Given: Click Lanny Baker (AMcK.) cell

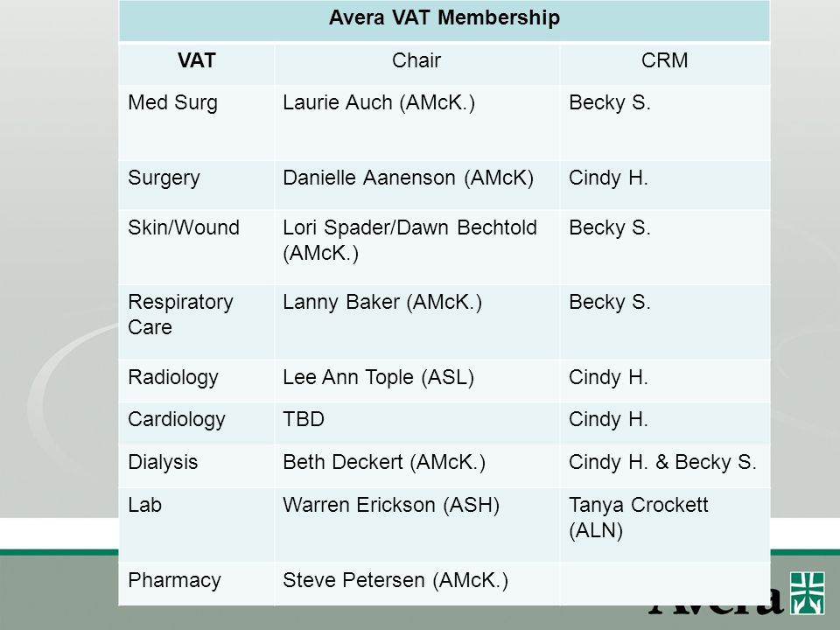Looking at the screenshot, I should pyautogui.click(x=382, y=302).
